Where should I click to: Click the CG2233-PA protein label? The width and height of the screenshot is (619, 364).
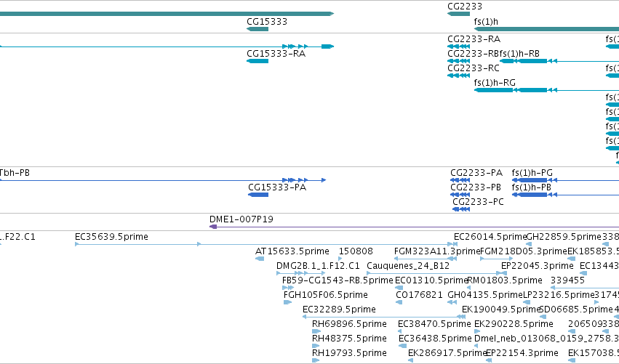click(x=476, y=173)
